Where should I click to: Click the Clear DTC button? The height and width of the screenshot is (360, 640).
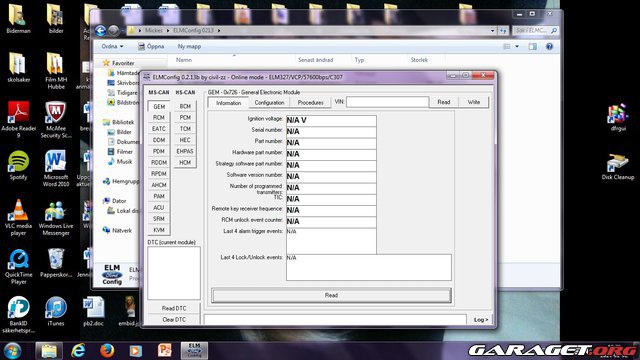coord(174,320)
